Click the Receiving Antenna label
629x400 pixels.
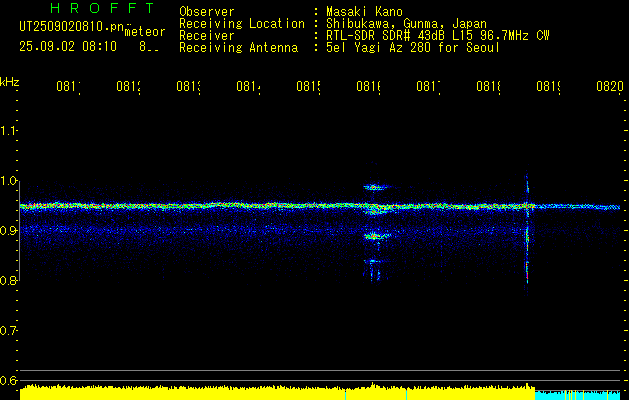coord(238,48)
